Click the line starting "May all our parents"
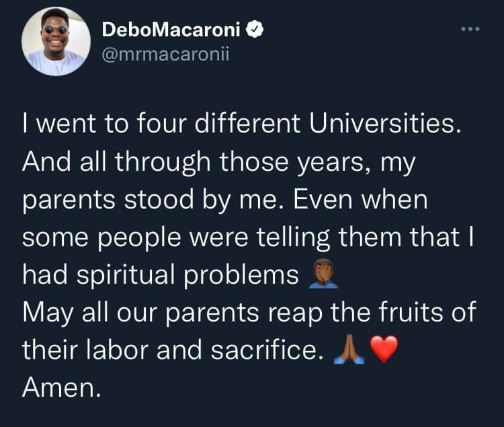 247,313
